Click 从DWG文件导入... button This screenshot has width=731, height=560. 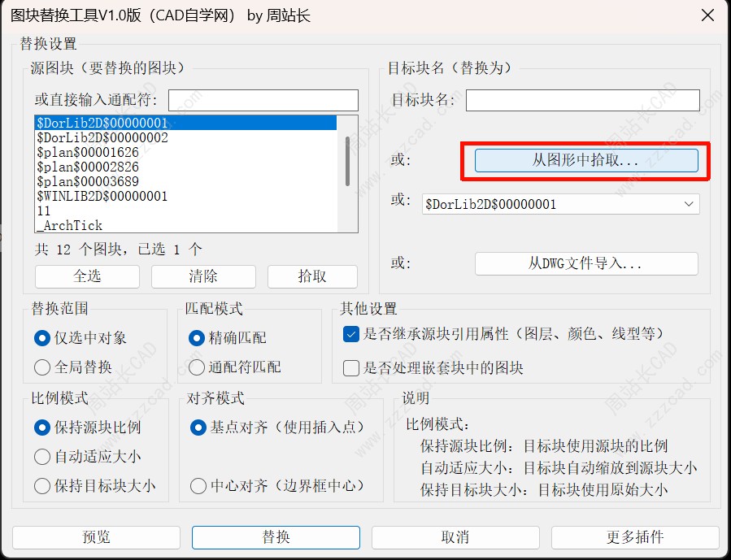point(586,263)
